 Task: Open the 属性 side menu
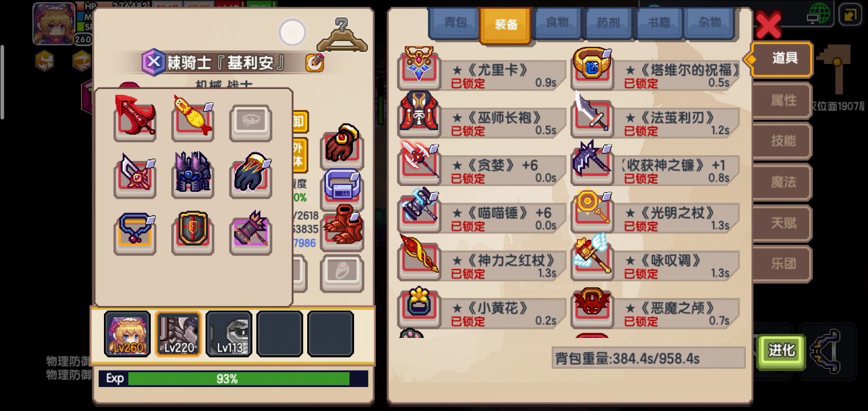[782, 100]
